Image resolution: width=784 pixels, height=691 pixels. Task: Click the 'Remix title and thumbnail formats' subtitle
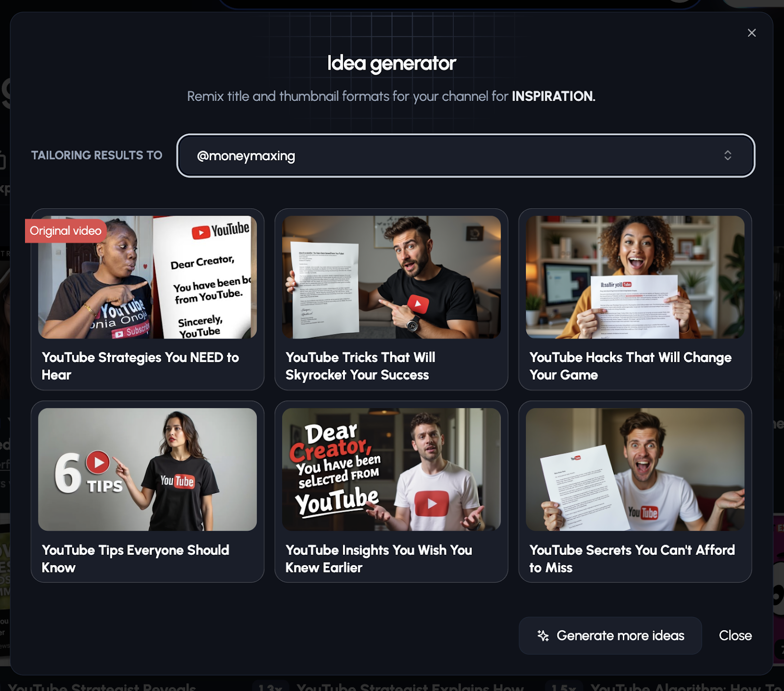click(x=391, y=96)
